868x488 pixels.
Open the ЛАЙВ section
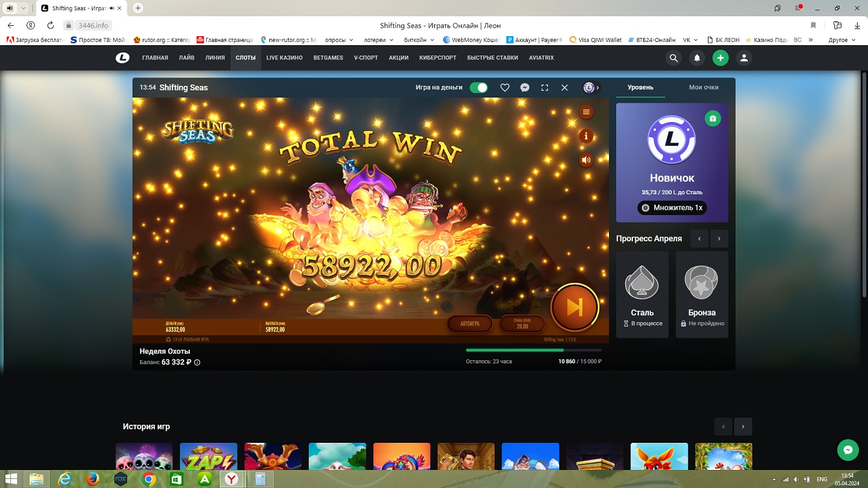click(187, 58)
